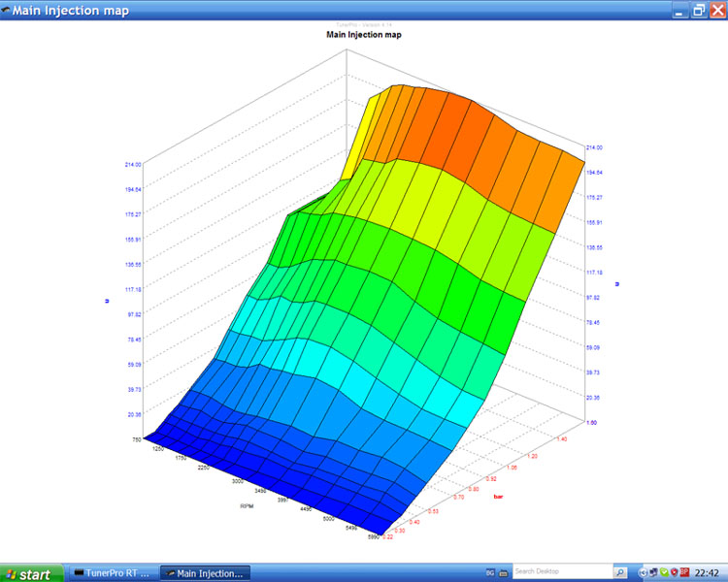Minimize the Main Injection map window

pos(671,11)
